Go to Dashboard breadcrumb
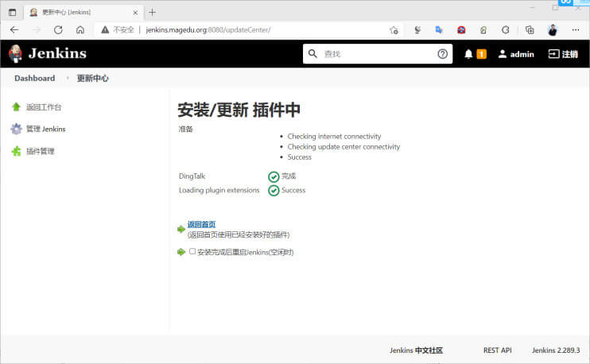Viewport: 590px width, 364px height. pyautogui.click(x=35, y=78)
